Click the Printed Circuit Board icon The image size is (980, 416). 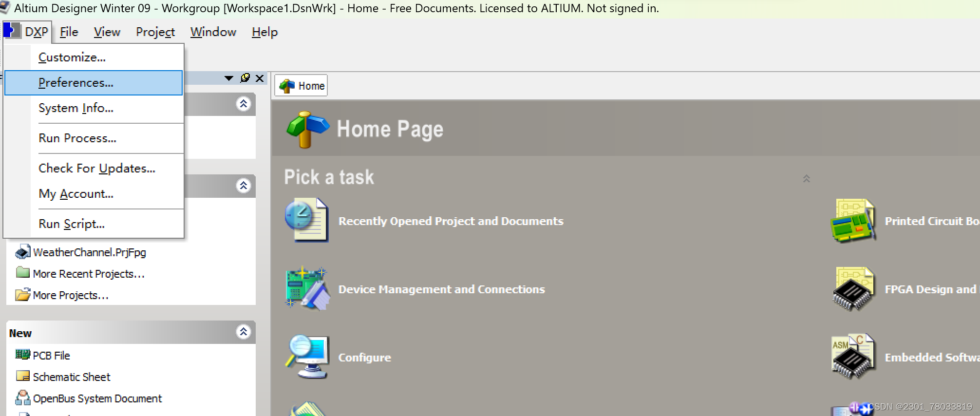click(x=854, y=220)
